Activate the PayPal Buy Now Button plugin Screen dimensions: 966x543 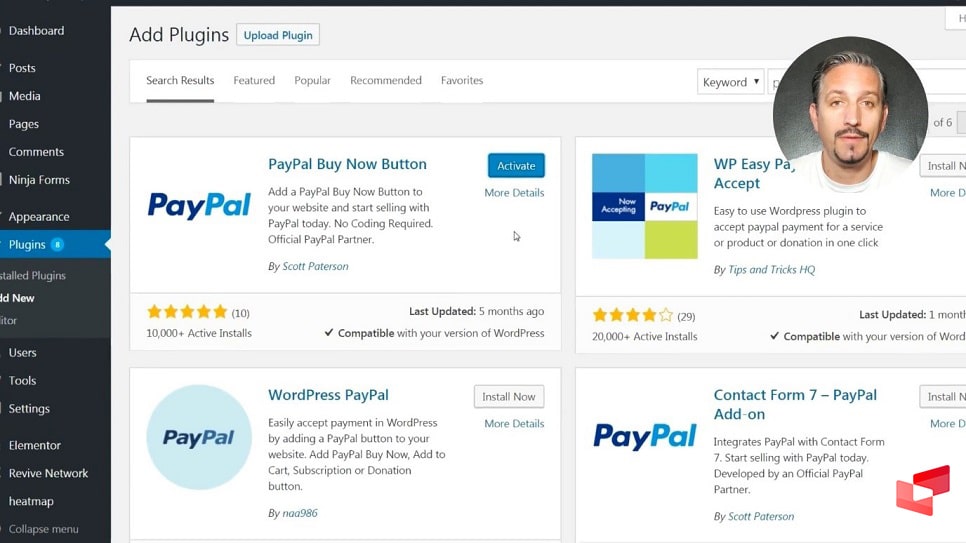(x=516, y=166)
